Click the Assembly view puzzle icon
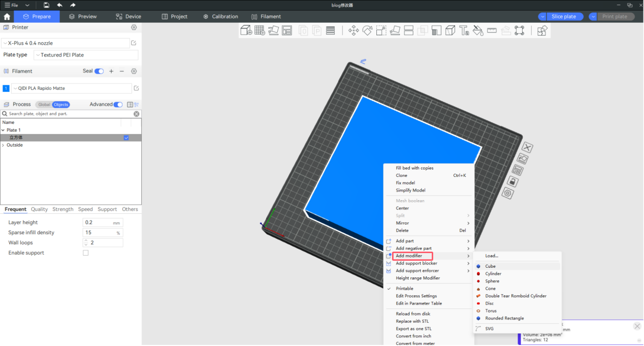The height and width of the screenshot is (346, 644). [x=542, y=30]
